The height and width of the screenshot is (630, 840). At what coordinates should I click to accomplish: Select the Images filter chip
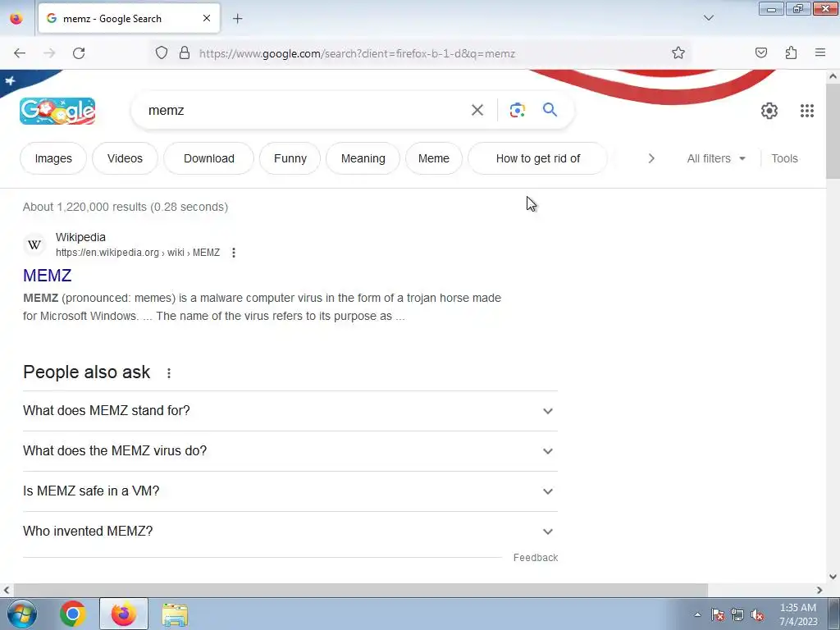[53, 158]
